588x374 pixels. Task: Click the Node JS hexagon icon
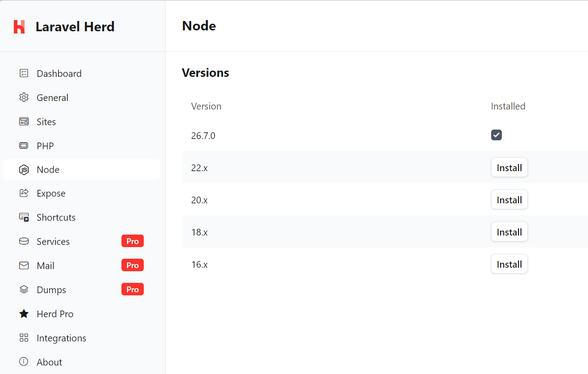24,170
